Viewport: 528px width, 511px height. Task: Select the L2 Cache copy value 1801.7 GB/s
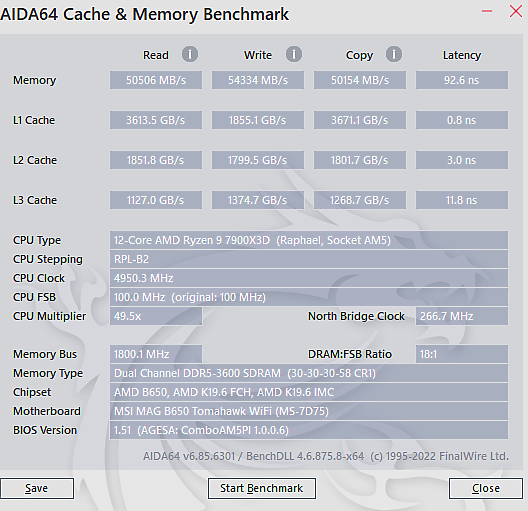point(360,160)
